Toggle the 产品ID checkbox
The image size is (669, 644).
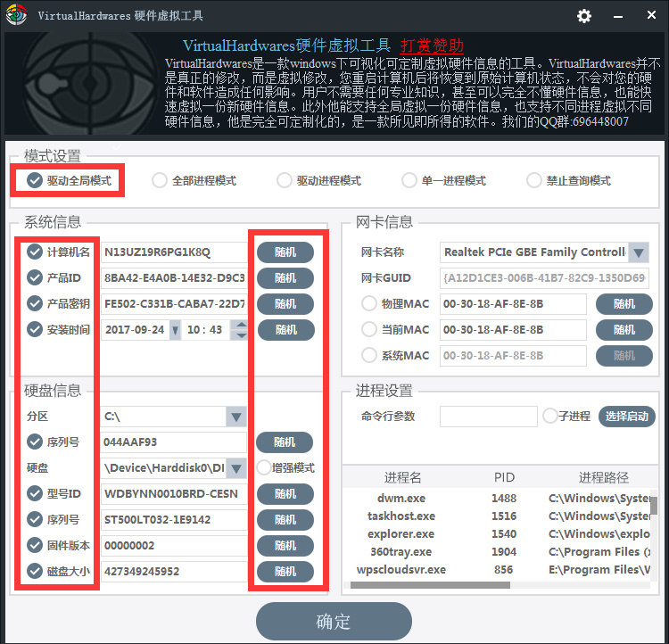(x=35, y=277)
